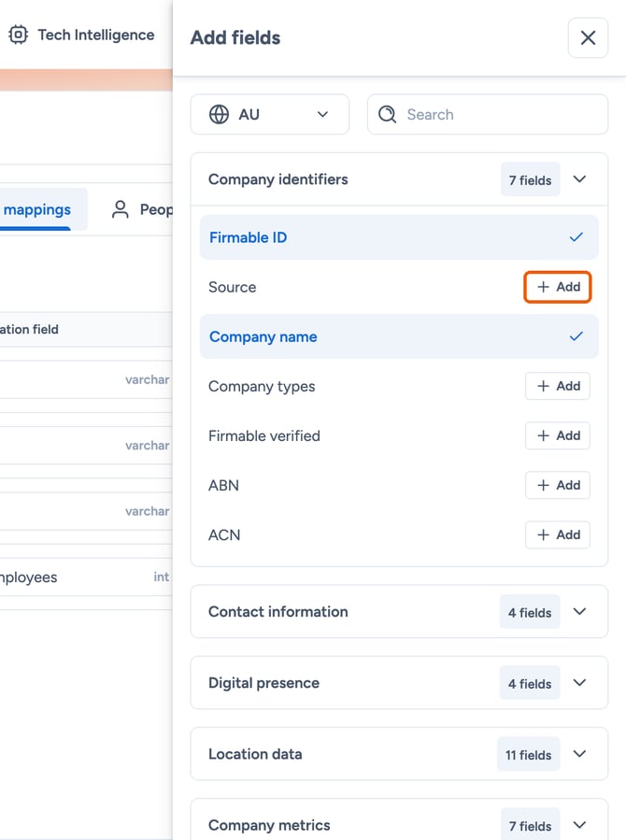Click the globe icon in region selector

[x=219, y=114]
